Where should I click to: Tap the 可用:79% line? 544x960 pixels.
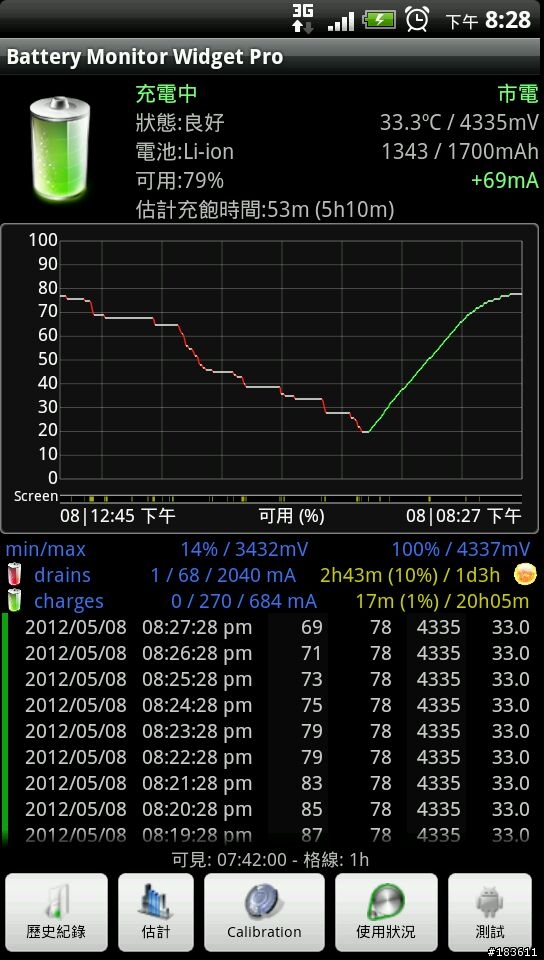179,181
